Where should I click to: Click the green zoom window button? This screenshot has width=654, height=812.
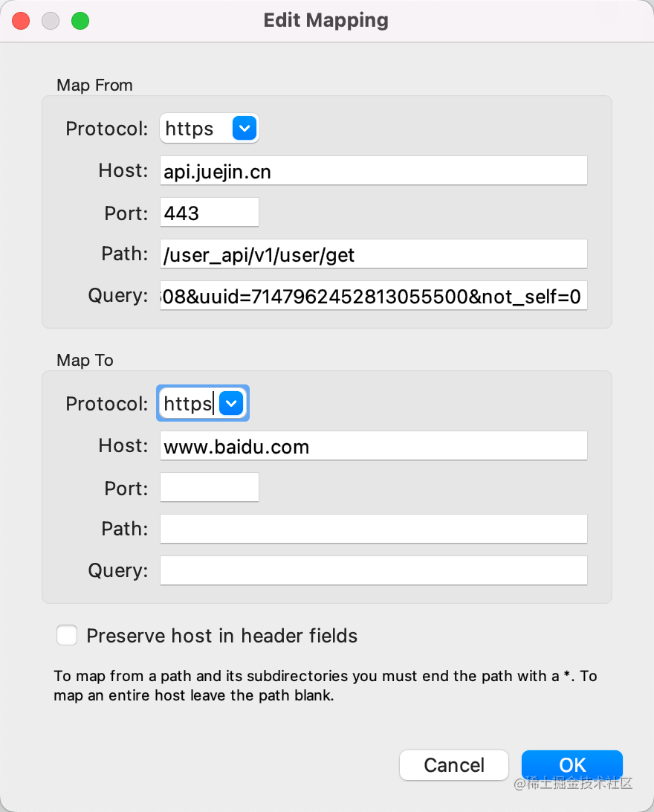click(x=80, y=21)
